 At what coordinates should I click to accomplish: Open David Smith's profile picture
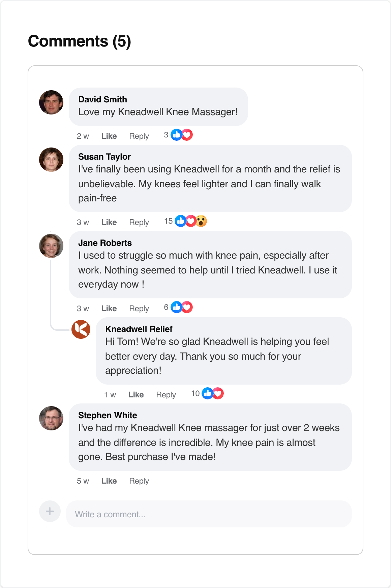(x=51, y=102)
